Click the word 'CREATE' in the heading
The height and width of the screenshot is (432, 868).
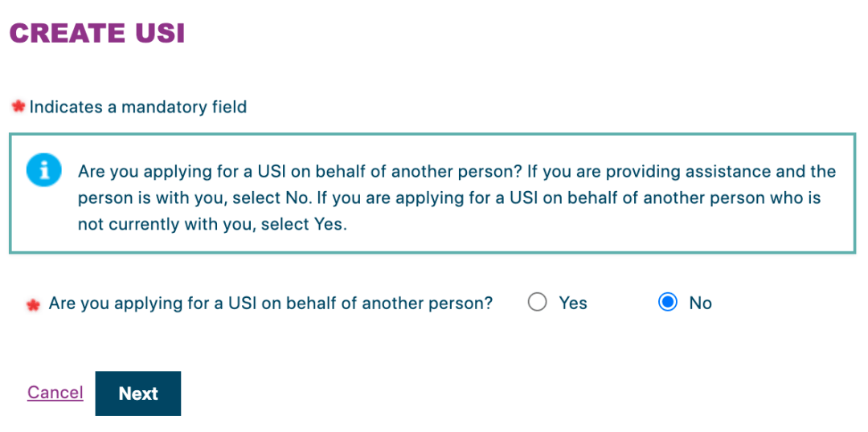[68, 33]
